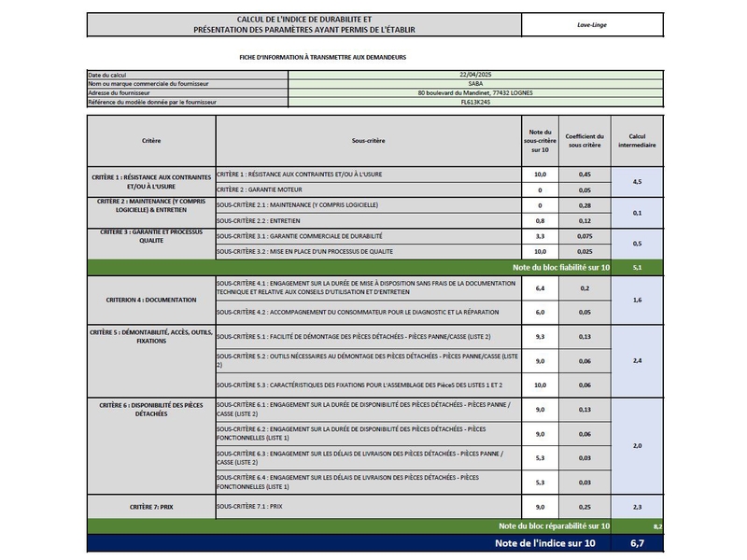747x560 pixels.
Task: Select the Lave-Linge product type cell
Action: tap(592, 24)
